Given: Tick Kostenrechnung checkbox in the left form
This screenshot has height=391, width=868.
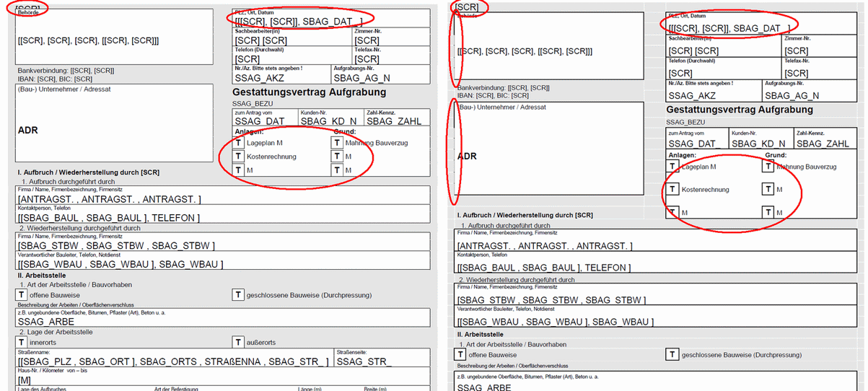Looking at the screenshot, I should (239, 157).
